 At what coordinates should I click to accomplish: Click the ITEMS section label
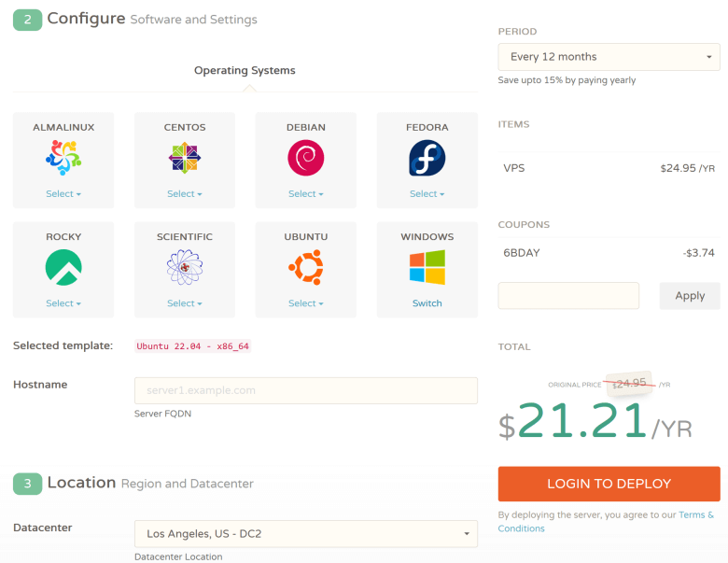[x=513, y=124]
